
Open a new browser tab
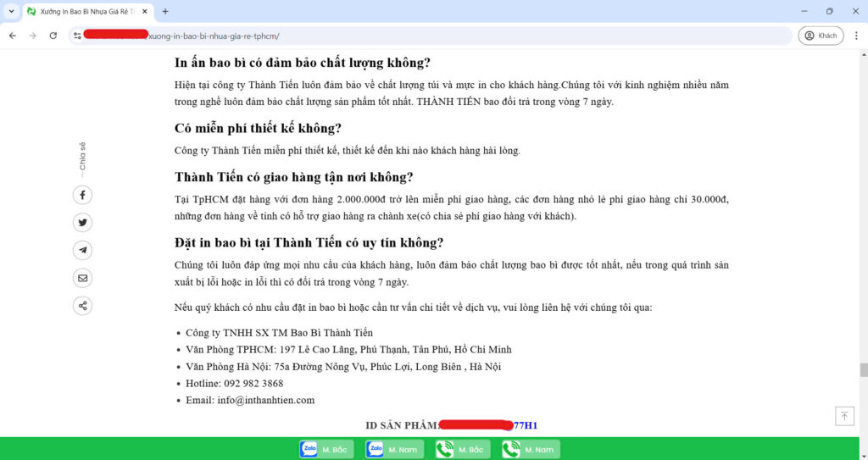[x=165, y=11]
